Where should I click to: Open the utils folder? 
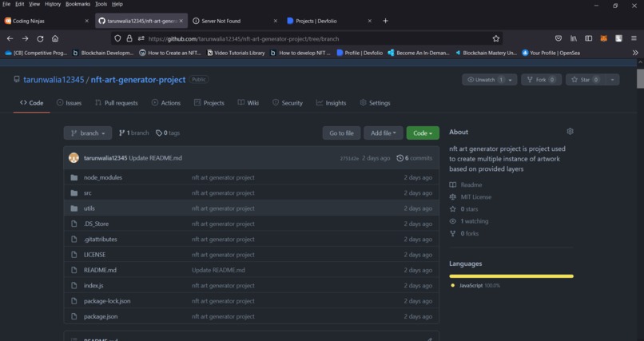[89, 208]
